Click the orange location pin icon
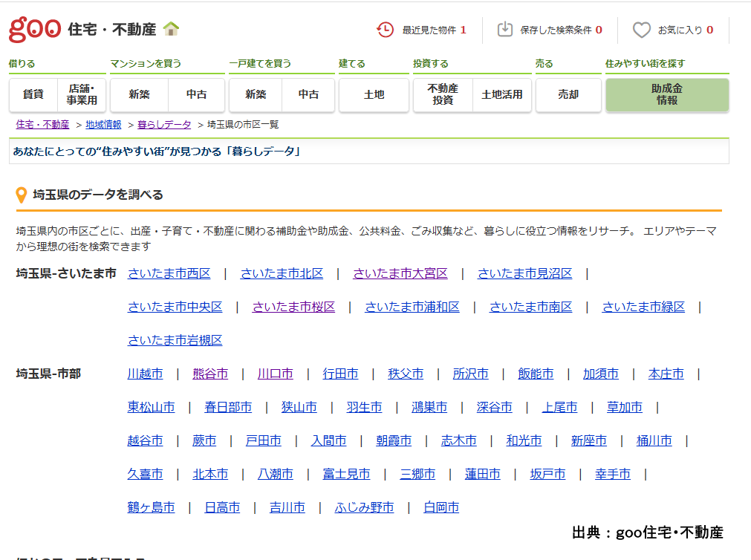This screenshot has width=751, height=560. pos(22,195)
